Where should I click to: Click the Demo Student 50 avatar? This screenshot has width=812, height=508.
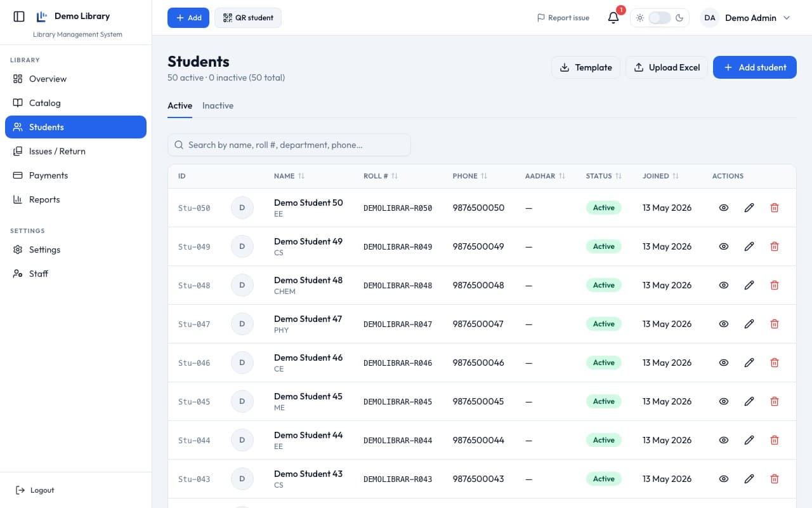pyautogui.click(x=242, y=208)
